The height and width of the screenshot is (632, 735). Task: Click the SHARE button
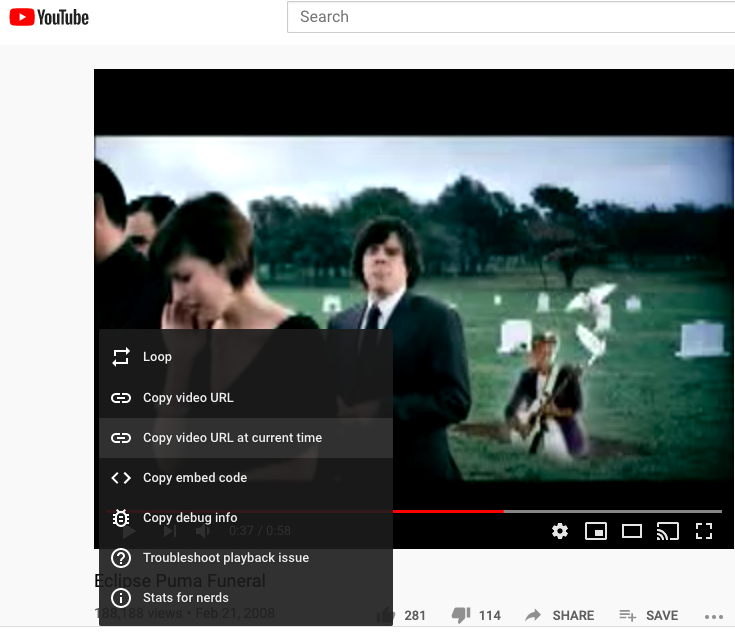coord(560,615)
